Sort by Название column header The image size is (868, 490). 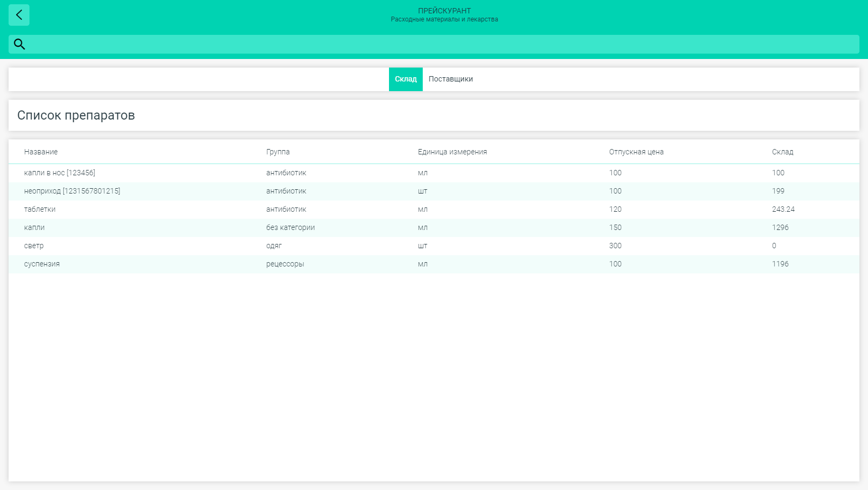pyautogui.click(x=41, y=152)
